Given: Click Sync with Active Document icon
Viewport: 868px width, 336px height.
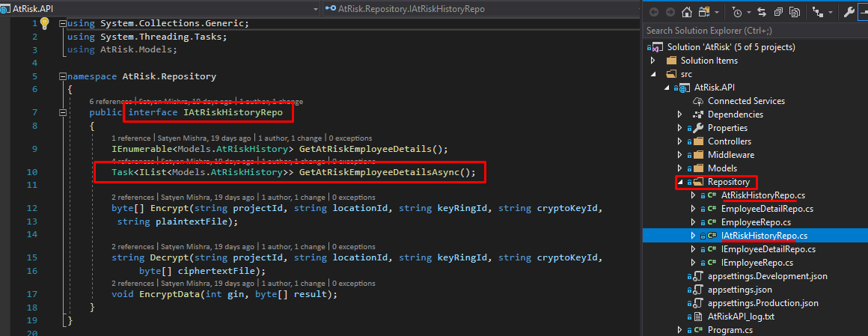Looking at the screenshot, I should (x=762, y=12).
